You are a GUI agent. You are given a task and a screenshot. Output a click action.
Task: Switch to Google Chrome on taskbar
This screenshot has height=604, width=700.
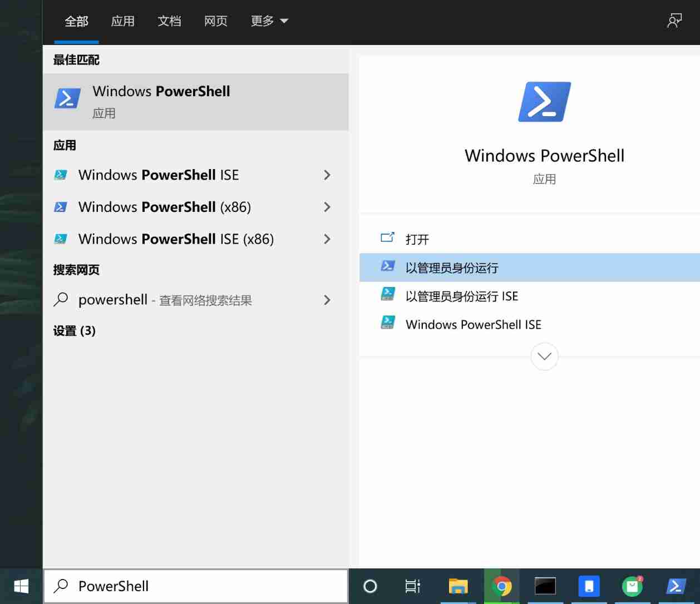point(502,586)
